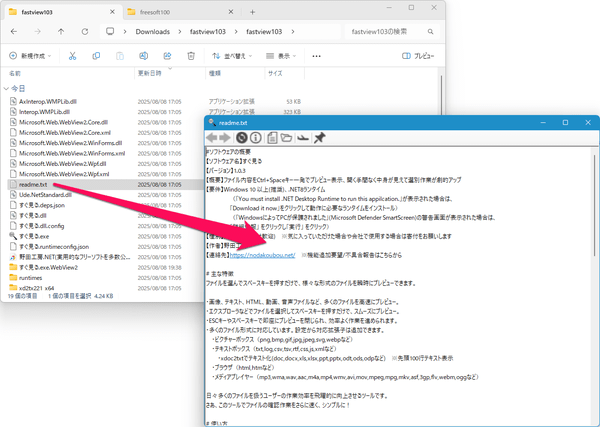
Task: Click the Share icon in Explorer toolbar
Action: [x=167, y=56]
